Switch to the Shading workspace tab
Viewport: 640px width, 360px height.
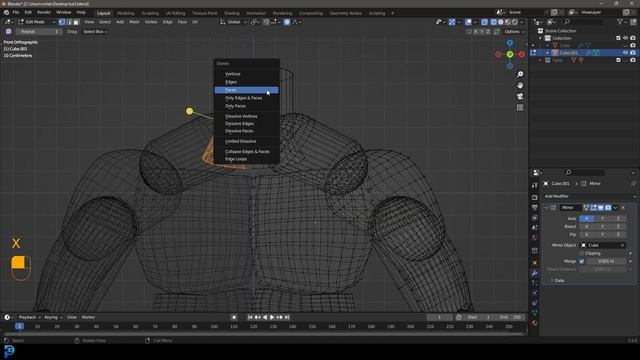pos(231,13)
